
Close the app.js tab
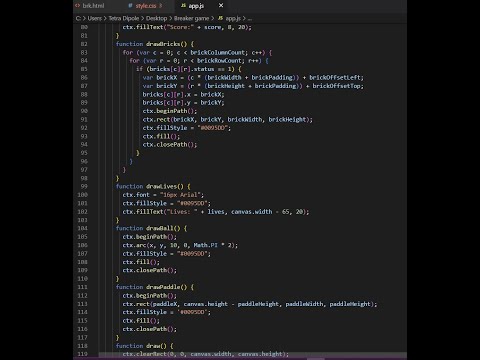point(221,5)
